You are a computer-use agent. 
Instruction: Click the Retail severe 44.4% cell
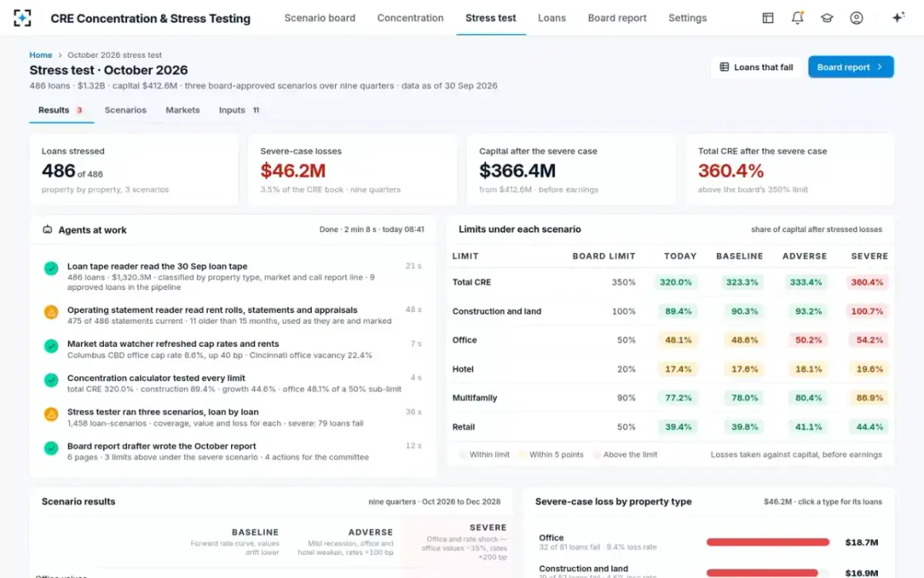869,427
